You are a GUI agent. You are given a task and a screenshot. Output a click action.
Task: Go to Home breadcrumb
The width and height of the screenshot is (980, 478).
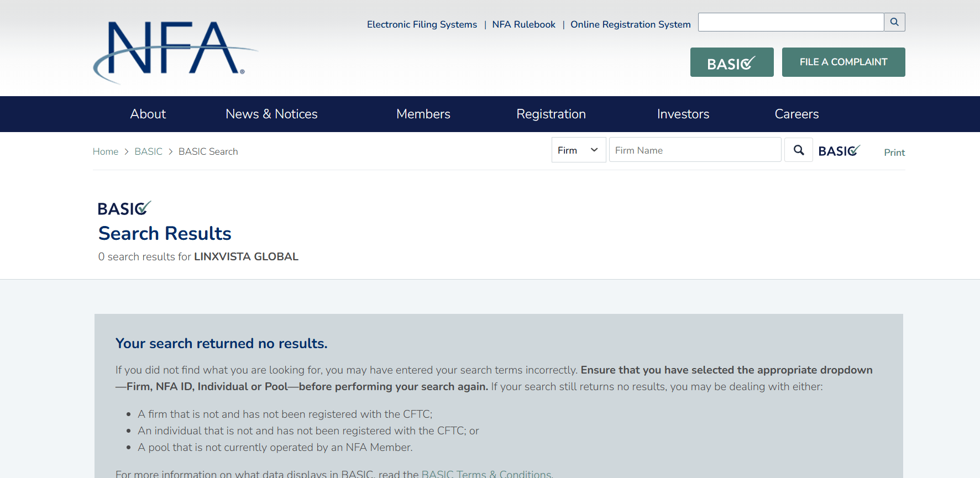coord(106,151)
